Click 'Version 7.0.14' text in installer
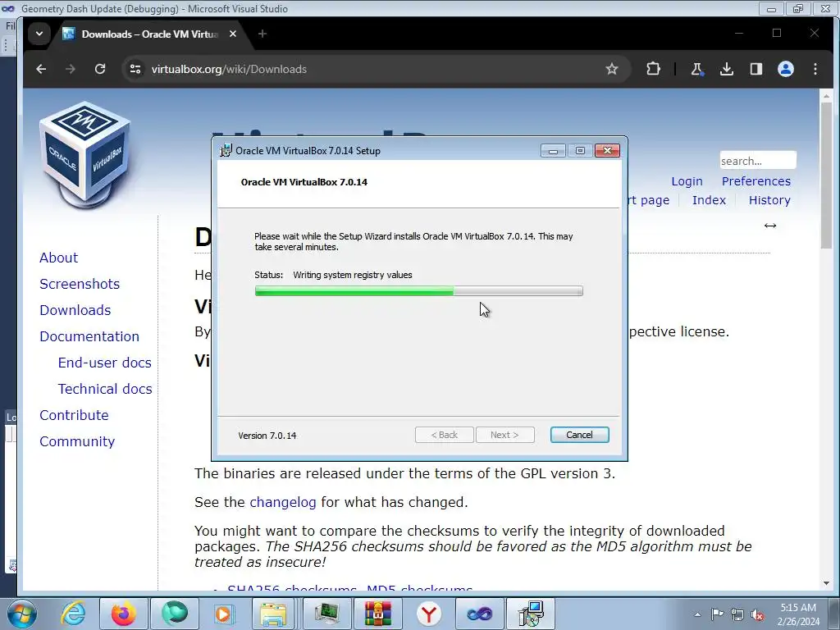Screen dimensions: 840x630 (x=267, y=436)
